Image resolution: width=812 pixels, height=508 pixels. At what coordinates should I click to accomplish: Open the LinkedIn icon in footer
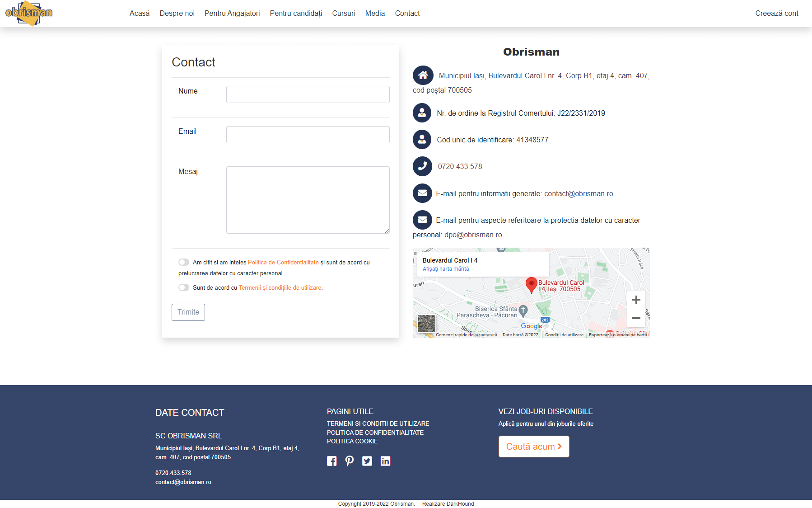385,461
